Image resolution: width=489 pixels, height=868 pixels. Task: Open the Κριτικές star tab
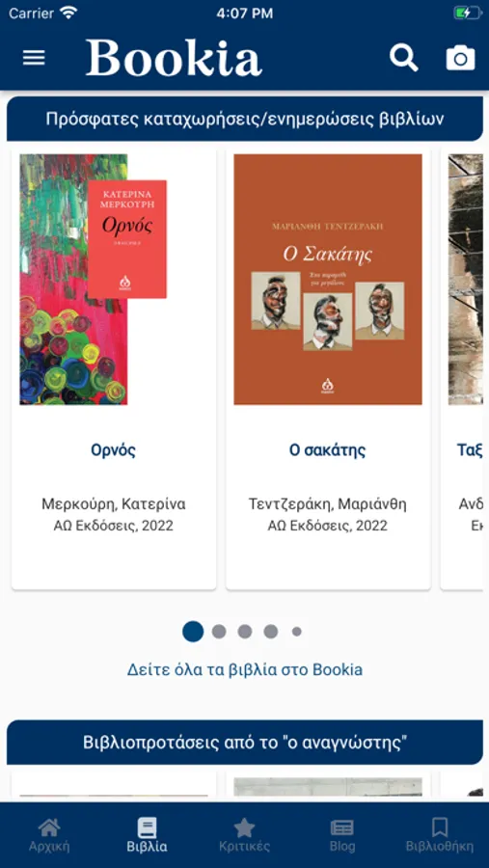coord(244,835)
